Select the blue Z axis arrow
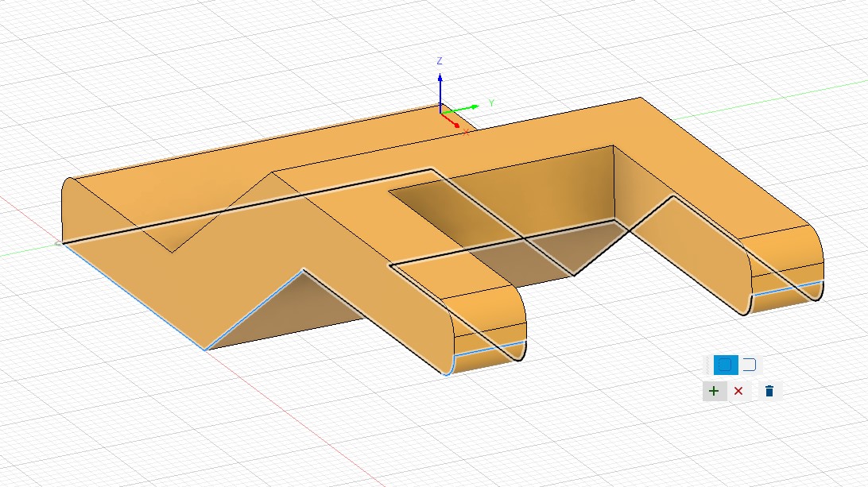The height and width of the screenshot is (487, 868). click(440, 91)
